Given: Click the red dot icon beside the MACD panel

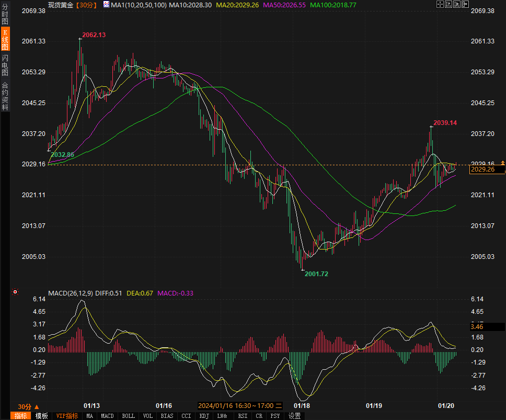Looking at the screenshot, I should click(15, 292).
